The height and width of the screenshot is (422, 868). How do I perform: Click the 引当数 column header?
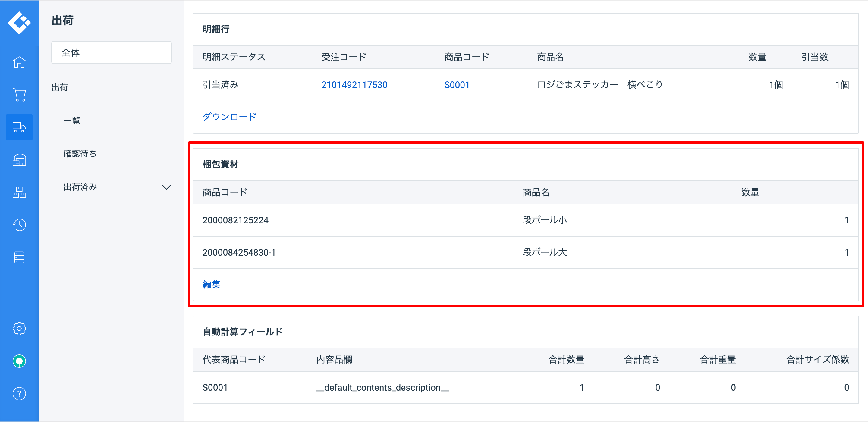(814, 57)
